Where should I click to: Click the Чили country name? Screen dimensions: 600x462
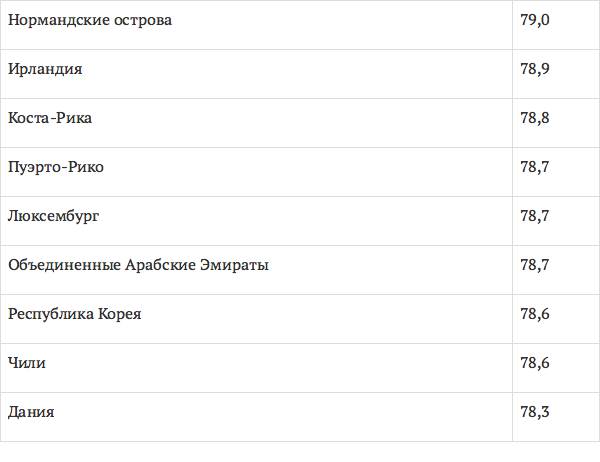click(x=26, y=363)
